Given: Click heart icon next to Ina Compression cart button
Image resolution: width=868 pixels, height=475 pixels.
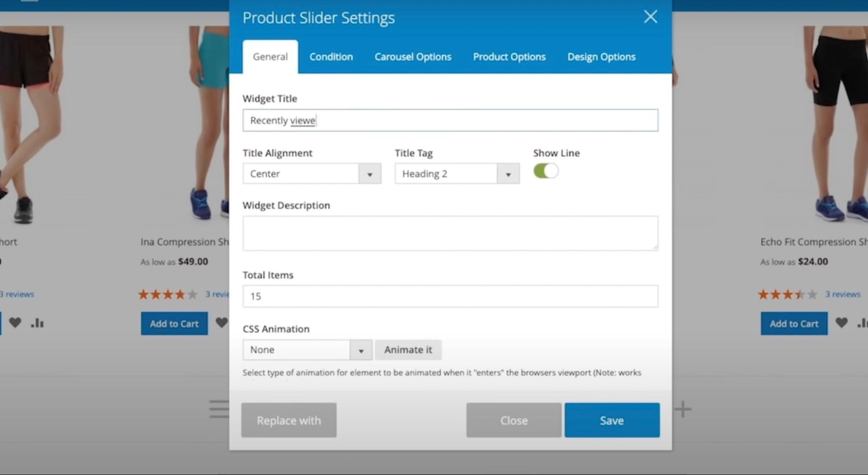Looking at the screenshot, I should tap(221, 323).
